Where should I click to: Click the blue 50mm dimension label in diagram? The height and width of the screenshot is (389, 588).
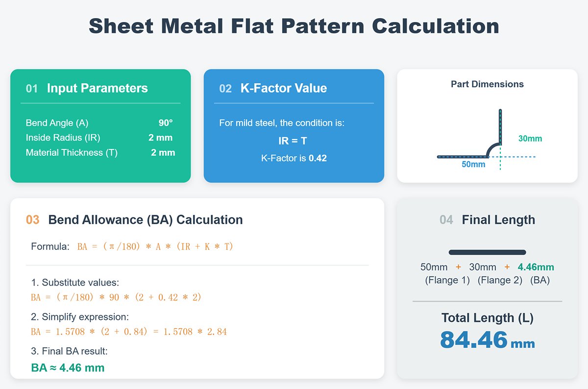[473, 165]
